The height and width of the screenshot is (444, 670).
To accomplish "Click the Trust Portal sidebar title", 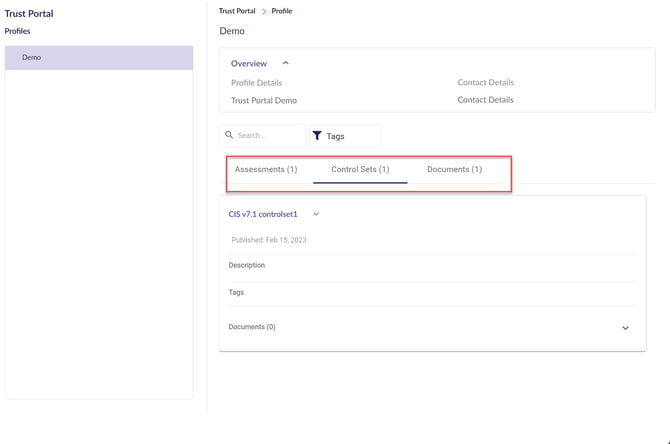I will click(29, 14).
